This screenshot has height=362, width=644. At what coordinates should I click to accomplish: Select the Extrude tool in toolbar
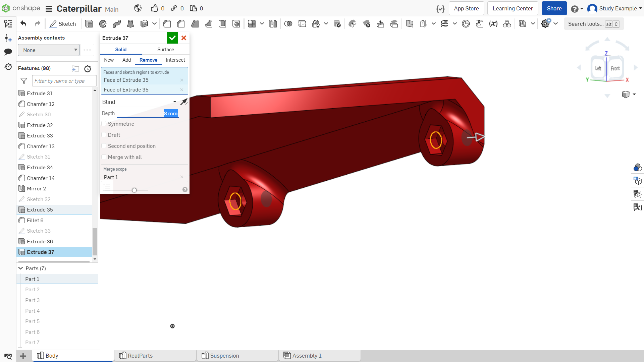(x=89, y=24)
